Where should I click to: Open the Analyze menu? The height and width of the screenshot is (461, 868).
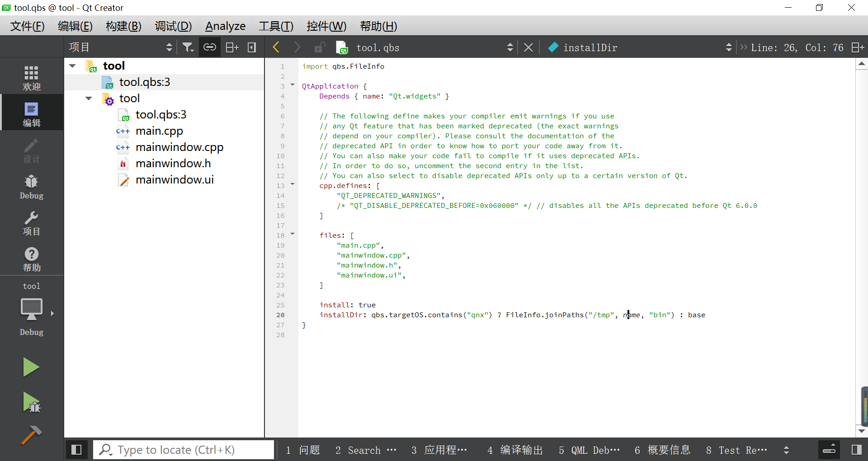click(x=225, y=26)
